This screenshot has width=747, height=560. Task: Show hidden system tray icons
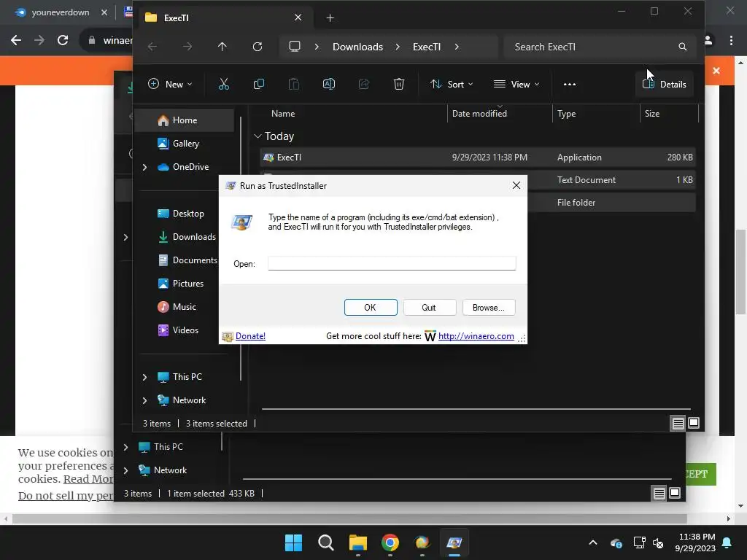[593, 542]
